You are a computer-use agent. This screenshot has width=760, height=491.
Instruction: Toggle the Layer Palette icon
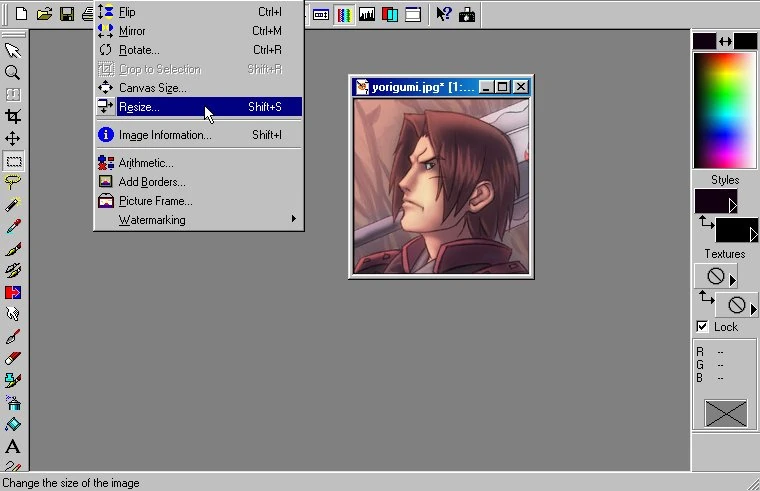390,15
